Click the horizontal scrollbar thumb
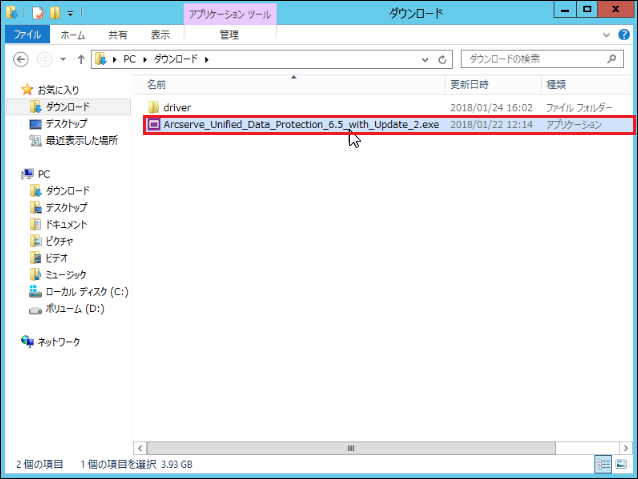 click(351, 448)
